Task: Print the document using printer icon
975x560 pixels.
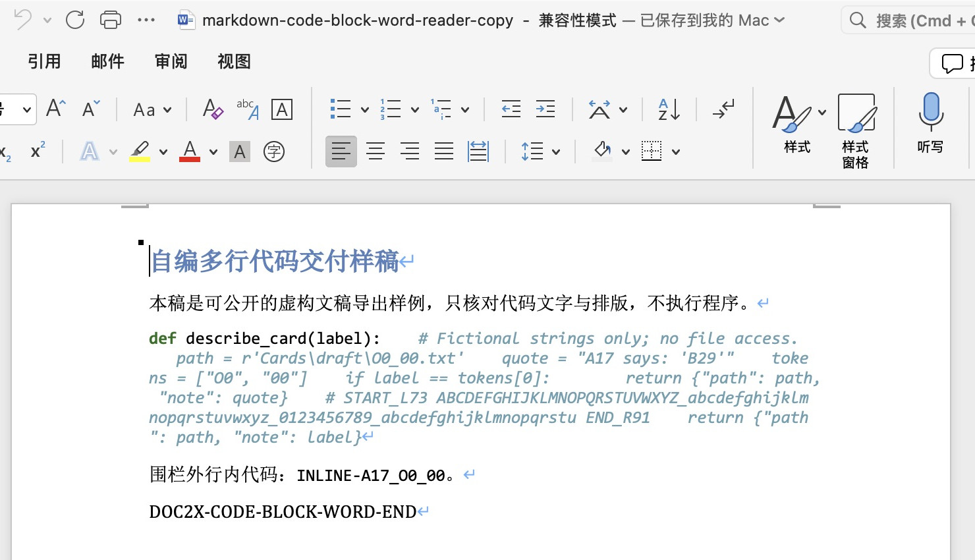Action: 111,20
